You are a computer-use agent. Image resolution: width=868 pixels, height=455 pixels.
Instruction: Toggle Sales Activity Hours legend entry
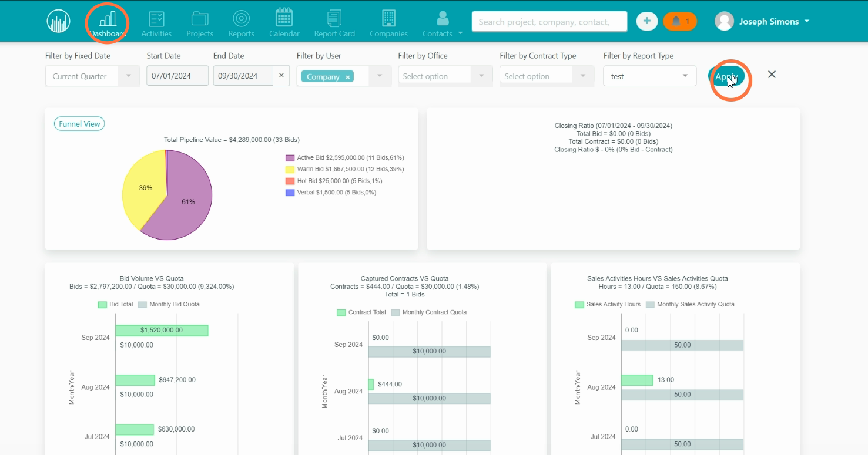(x=608, y=305)
